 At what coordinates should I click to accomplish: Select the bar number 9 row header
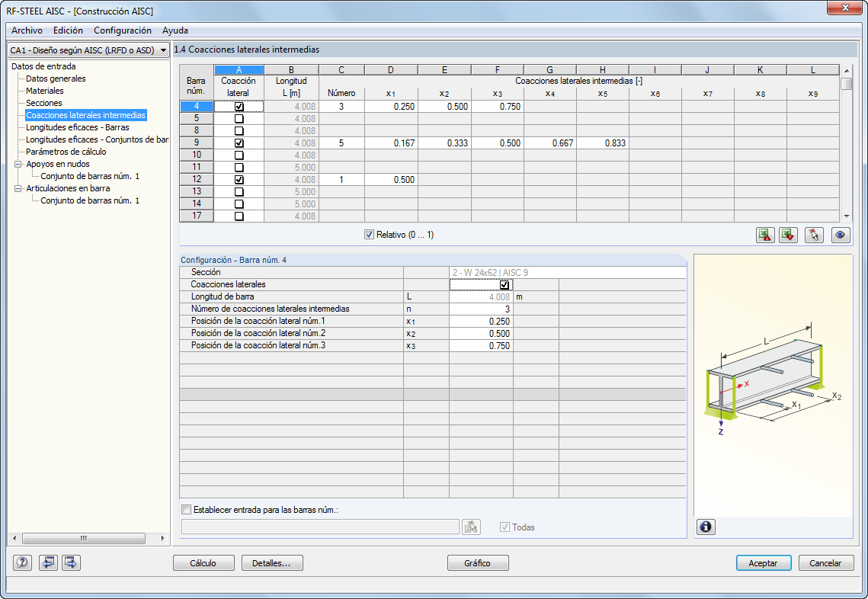(197, 143)
